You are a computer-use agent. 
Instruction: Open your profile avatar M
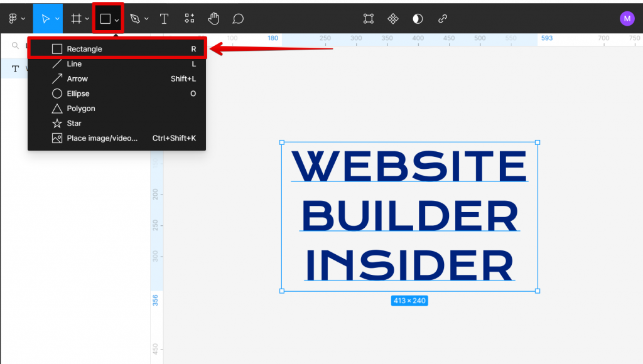pos(627,18)
